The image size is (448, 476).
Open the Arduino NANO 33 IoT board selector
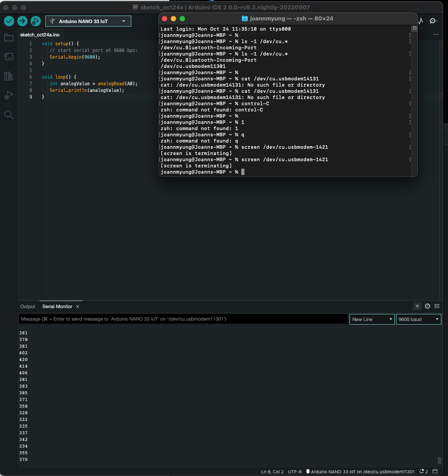click(88, 21)
